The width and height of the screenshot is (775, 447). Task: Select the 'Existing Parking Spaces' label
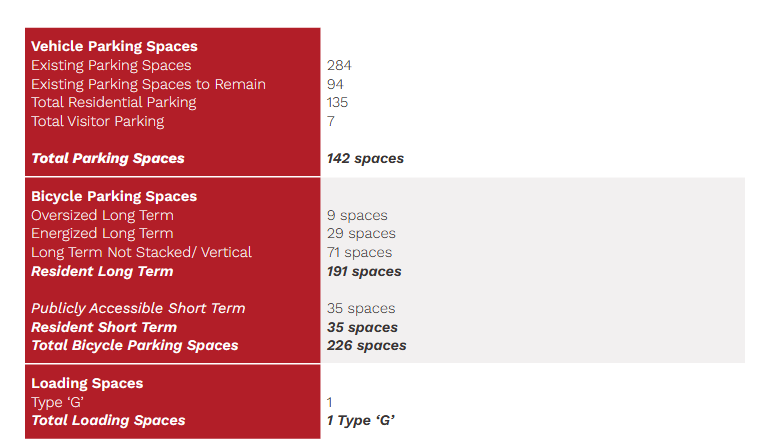[x=111, y=65]
